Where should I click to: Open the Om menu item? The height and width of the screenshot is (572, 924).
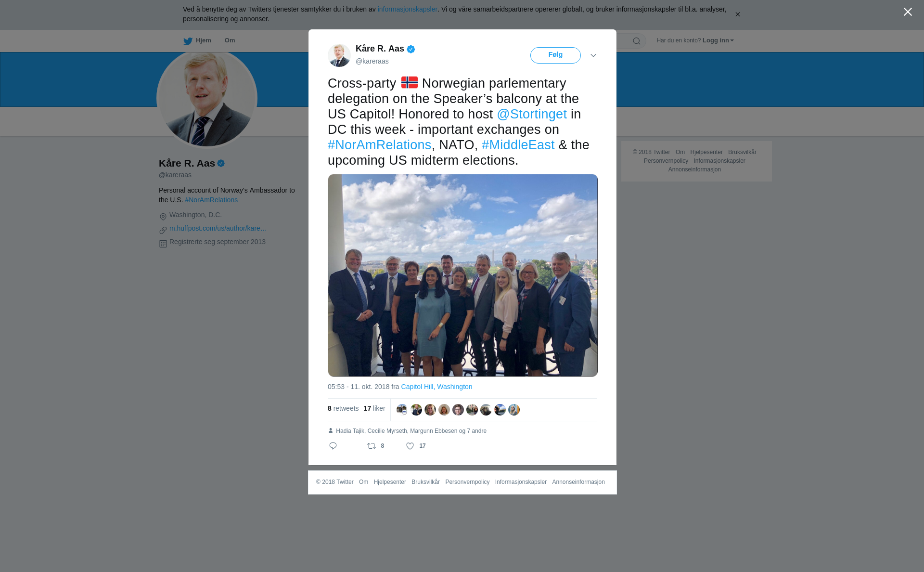tap(230, 40)
